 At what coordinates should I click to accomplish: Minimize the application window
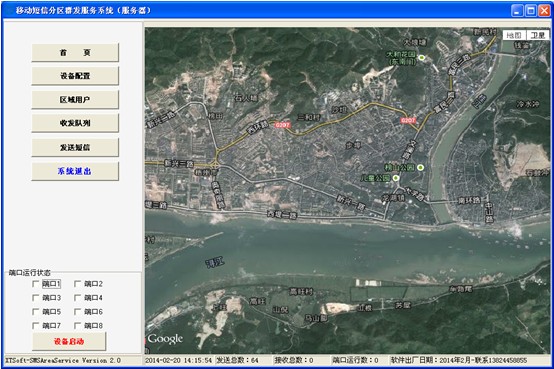click(x=517, y=11)
